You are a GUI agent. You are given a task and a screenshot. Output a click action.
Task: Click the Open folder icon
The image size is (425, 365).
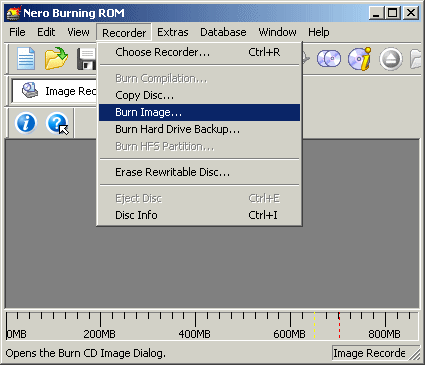tap(56, 59)
